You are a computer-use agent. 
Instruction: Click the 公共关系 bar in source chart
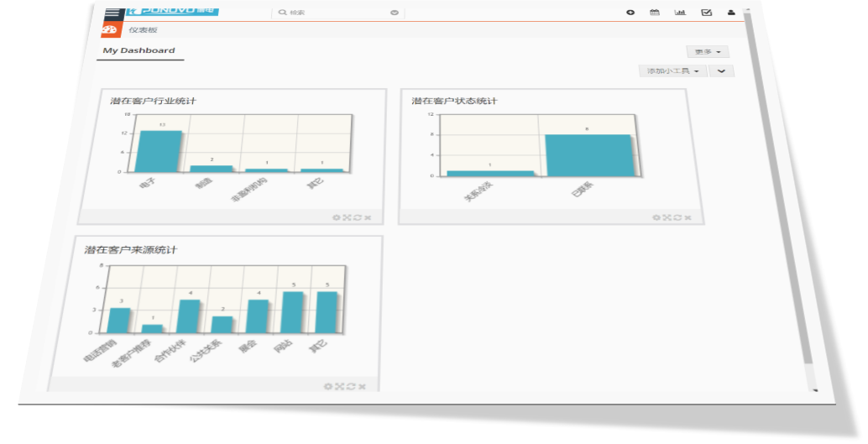(222, 325)
